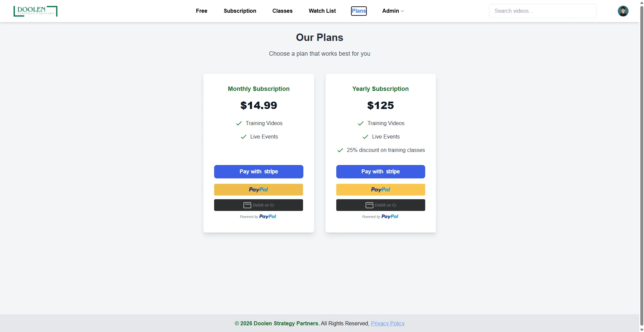Open the user profile avatar
The image size is (644, 332).
coord(623,11)
